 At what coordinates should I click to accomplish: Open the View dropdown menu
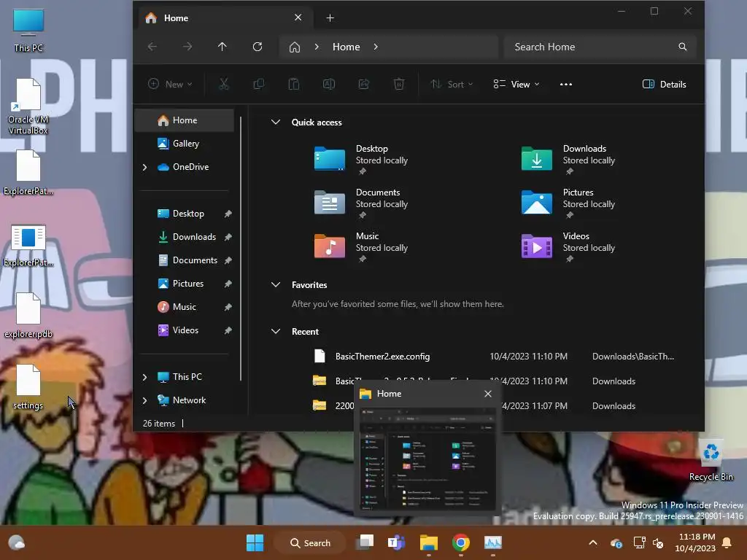[516, 85]
